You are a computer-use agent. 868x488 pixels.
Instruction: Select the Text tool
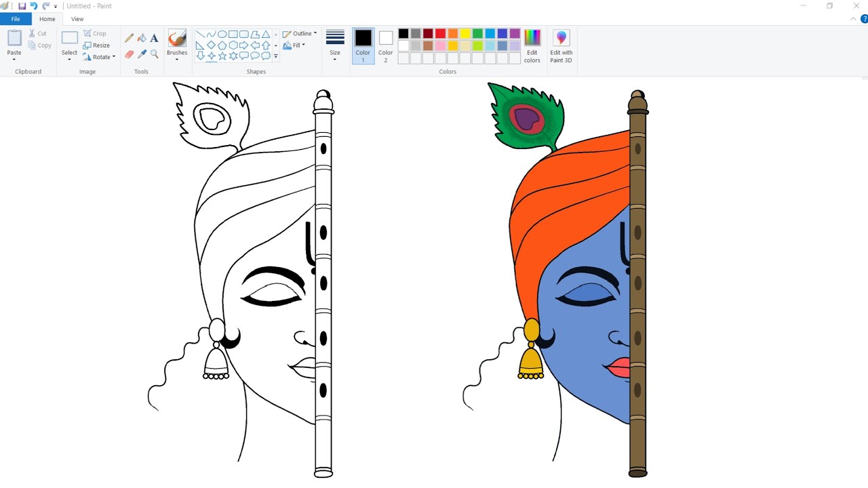(154, 38)
